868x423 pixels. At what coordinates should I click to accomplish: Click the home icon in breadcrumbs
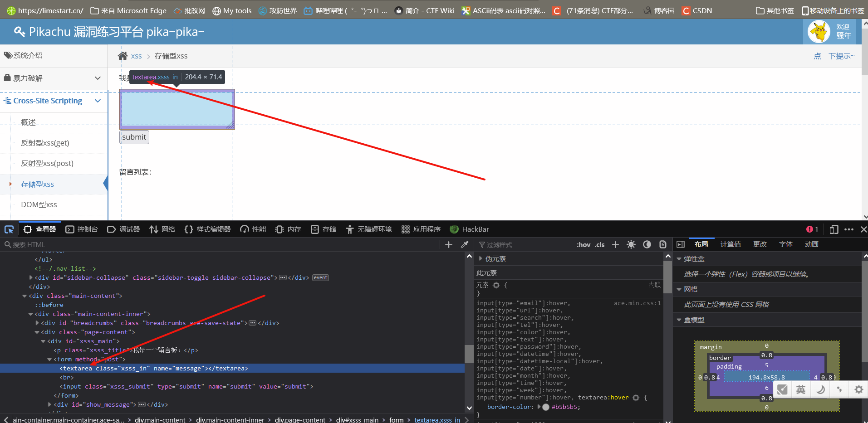click(x=123, y=56)
